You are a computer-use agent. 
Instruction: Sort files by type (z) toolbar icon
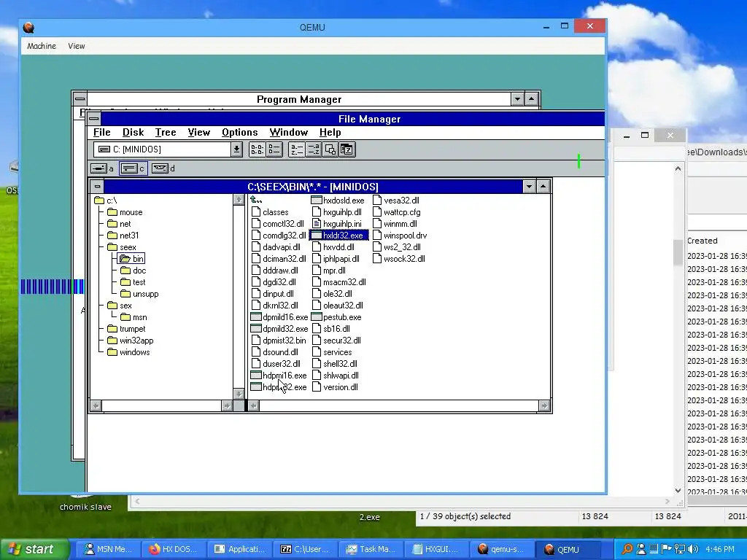(x=314, y=149)
